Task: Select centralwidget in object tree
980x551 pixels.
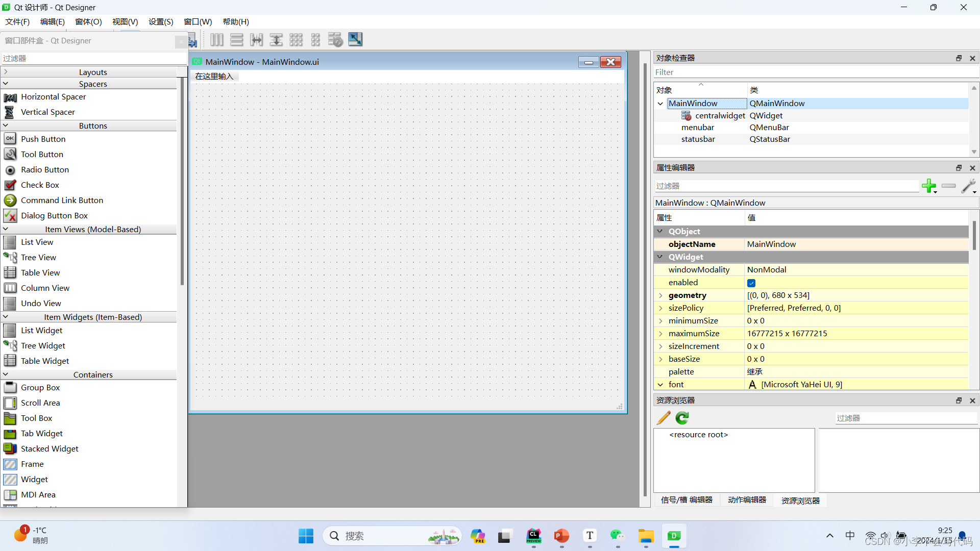Action: coord(720,116)
